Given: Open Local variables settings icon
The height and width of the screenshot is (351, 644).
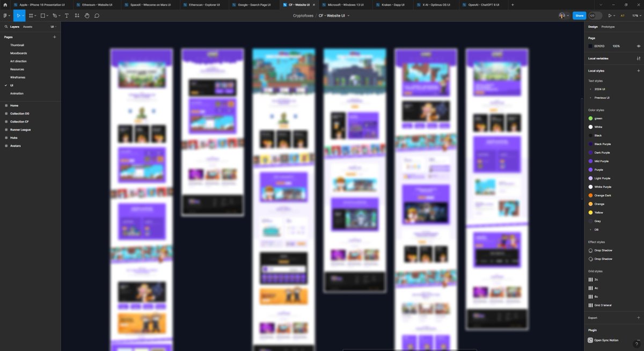Looking at the screenshot, I should pyautogui.click(x=638, y=58).
